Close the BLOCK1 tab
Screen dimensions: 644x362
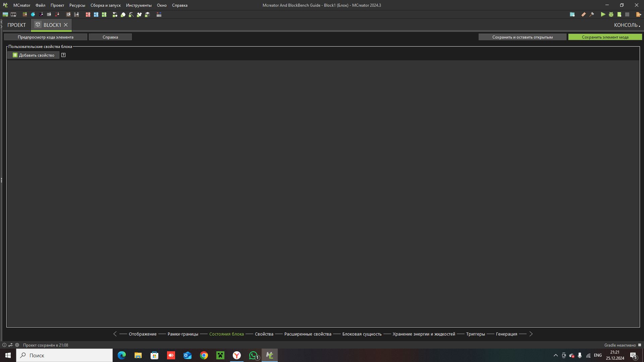[x=66, y=25]
